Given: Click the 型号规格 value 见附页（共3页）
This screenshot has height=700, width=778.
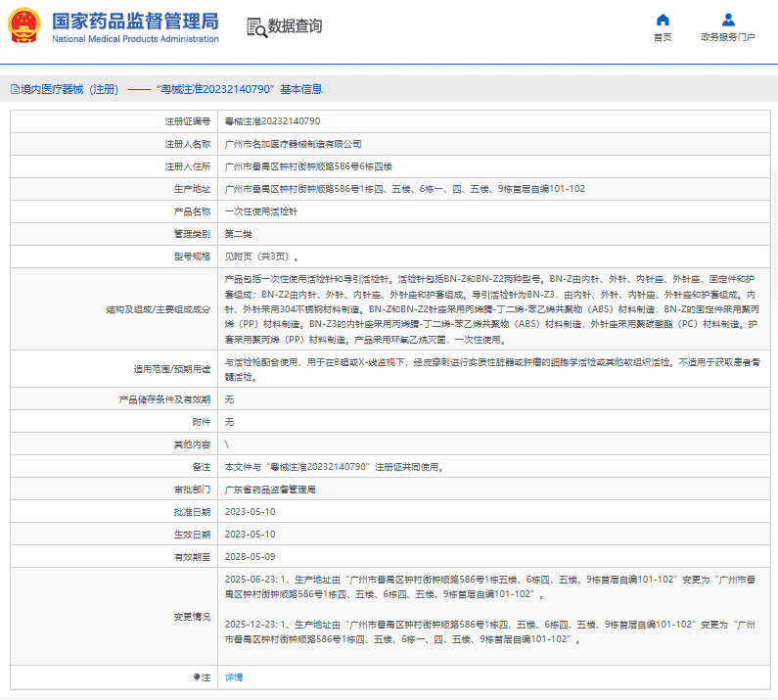Looking at the screenshot, I should click(x=256, y=257).
